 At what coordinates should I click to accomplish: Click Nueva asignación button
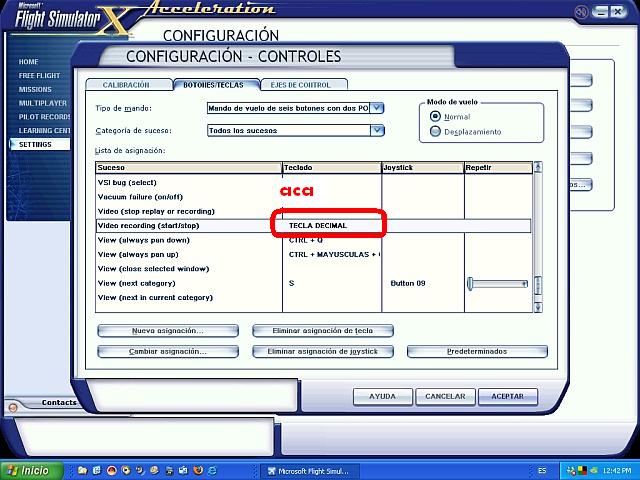(x=168, y=331)
